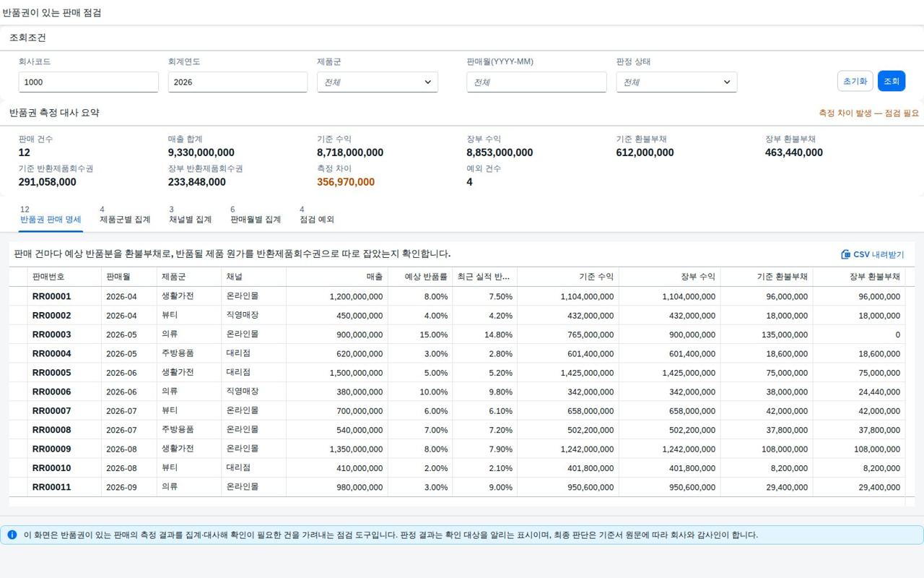Click the CSV export icon

click(845, 254)
